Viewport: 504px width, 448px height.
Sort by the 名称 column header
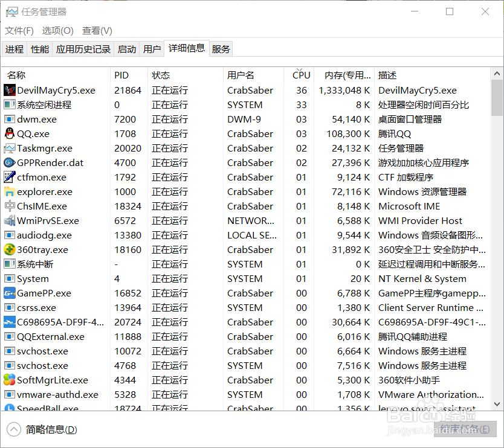[56, 75]
